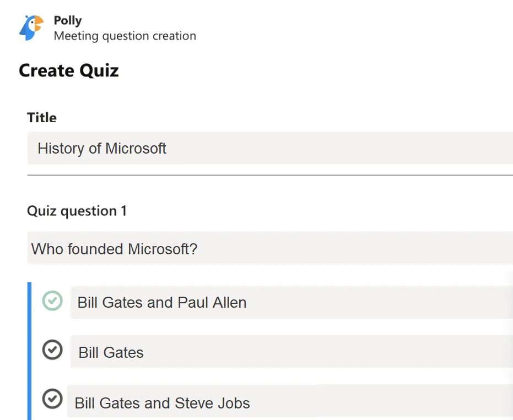Click into the Title input field

pyautogui.click(x=270, y=148)
